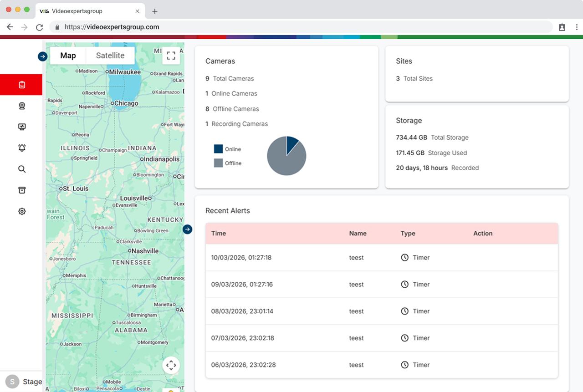Open the search magnifier icon in sidebar
583x392 pixels.
click(21, 169)
